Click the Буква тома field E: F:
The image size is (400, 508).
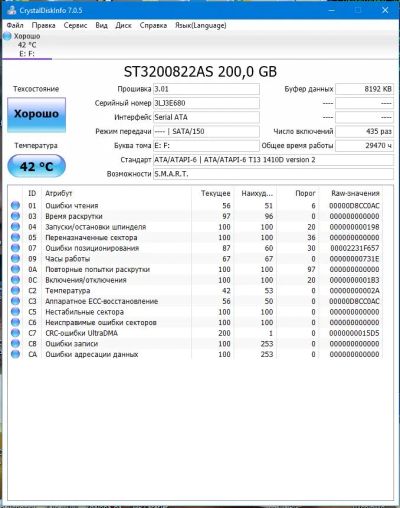point(206,146)
